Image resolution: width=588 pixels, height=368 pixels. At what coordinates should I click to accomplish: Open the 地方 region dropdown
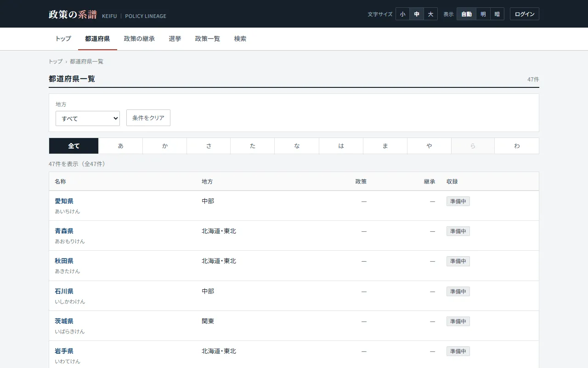pyautogui.click(x=88, y=118)
